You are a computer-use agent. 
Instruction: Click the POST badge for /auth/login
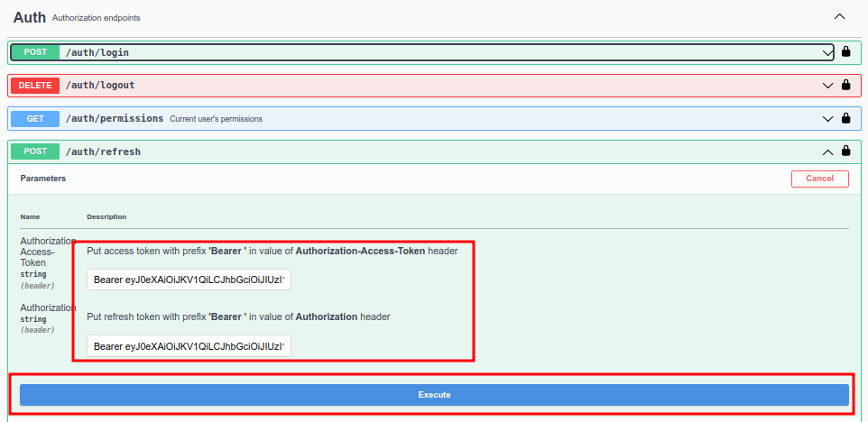[x=35, y=52]
